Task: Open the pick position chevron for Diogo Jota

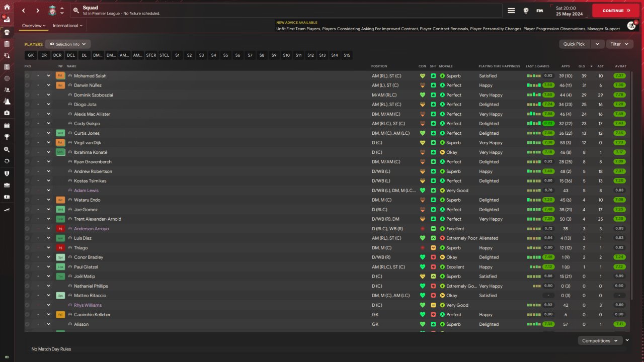Action: point(49,105)
